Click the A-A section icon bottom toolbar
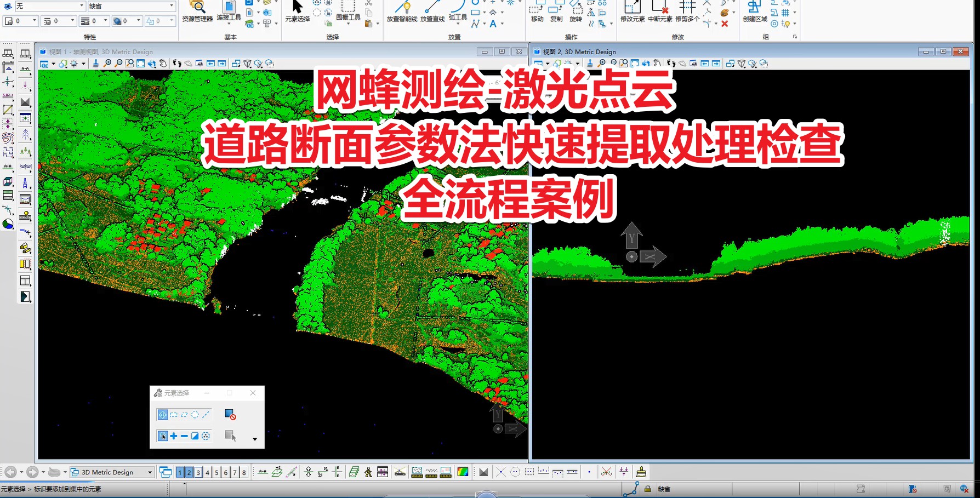Screen dimensions: 980x498 pyautogui.click(x=263, y=472)
